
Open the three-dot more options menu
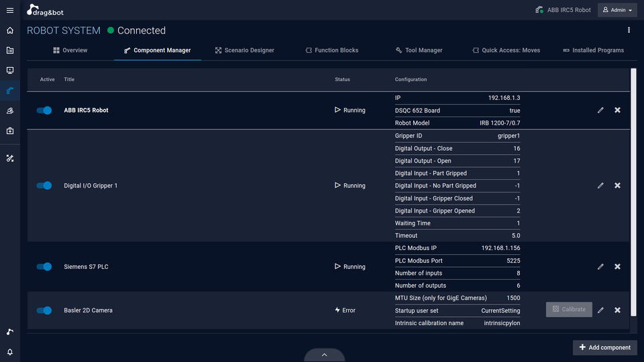[x=629, y=30]
